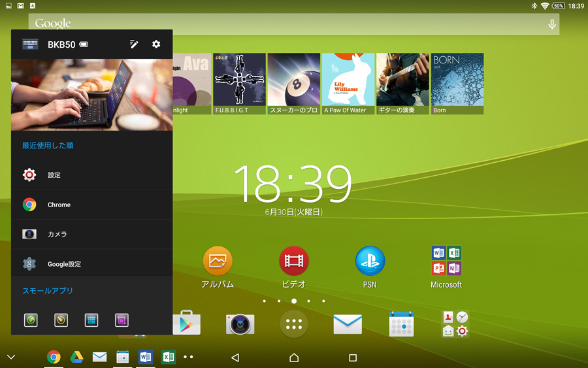
Task: Tap the microphone voice search icon
Action: [x=552, y=25]
